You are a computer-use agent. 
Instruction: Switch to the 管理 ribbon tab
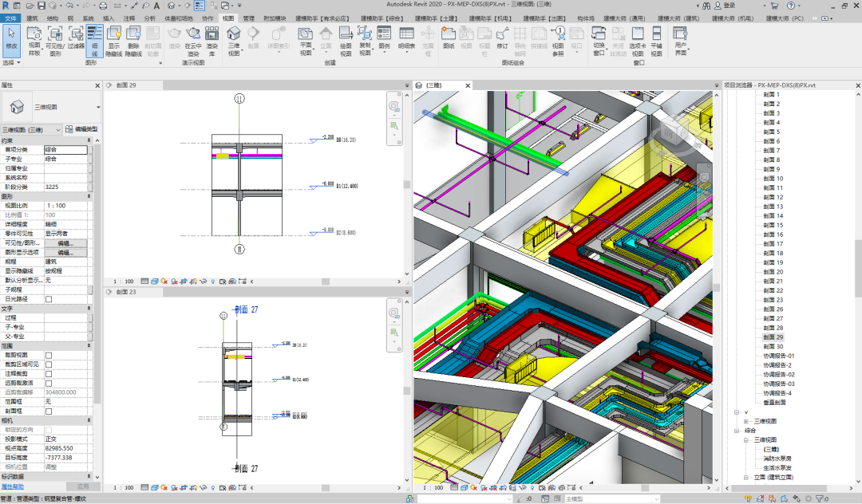pyautogui.click(x=248, y=18)
